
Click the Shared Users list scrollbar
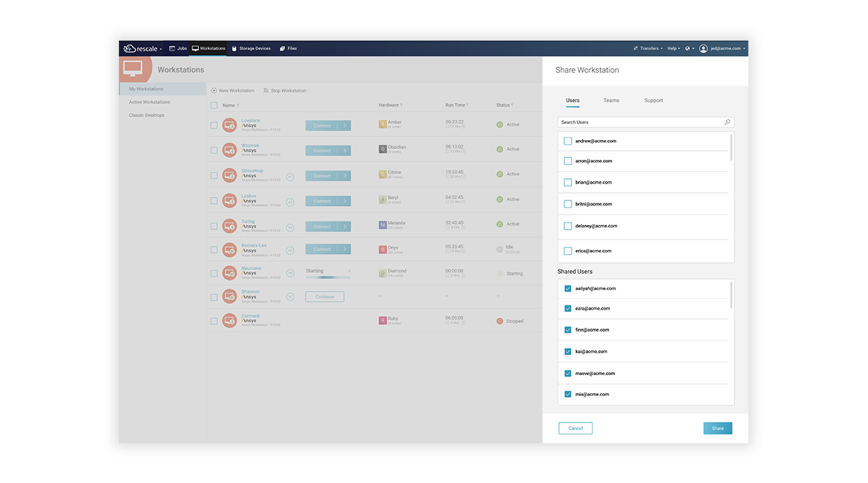(x=731, y=295)
